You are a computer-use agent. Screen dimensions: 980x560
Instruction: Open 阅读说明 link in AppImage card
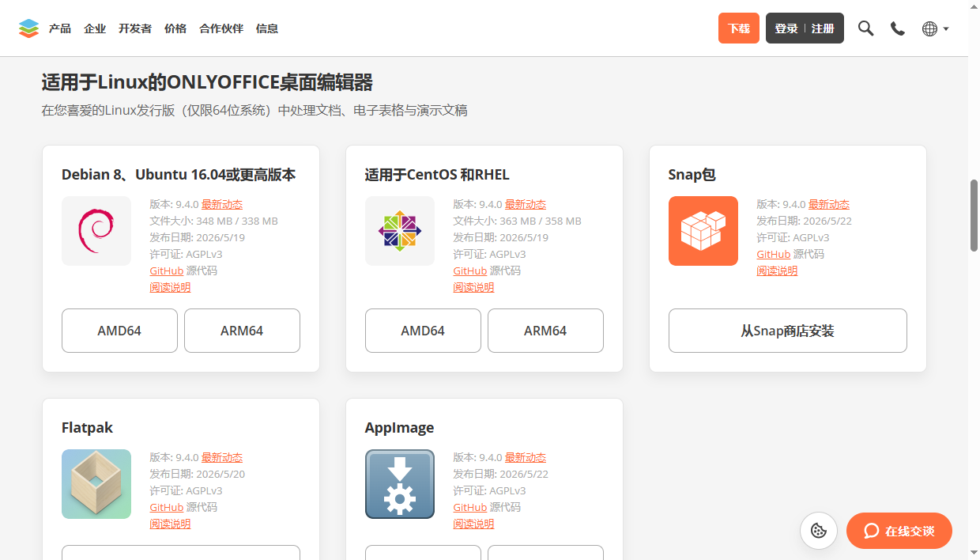tap(473, 524)
